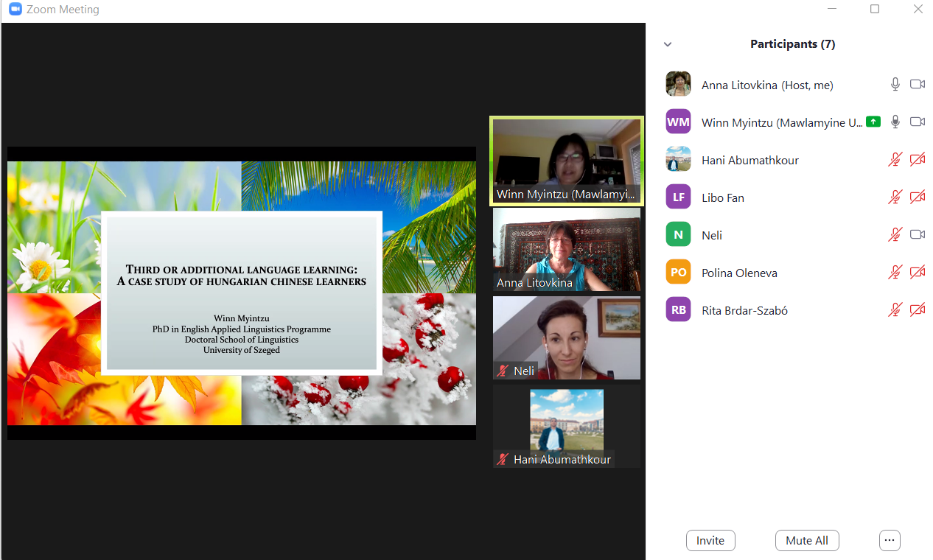Select Rita Brdar-Szabó in participants list
This screenshot has height=560, width=933.
point(744,310)
